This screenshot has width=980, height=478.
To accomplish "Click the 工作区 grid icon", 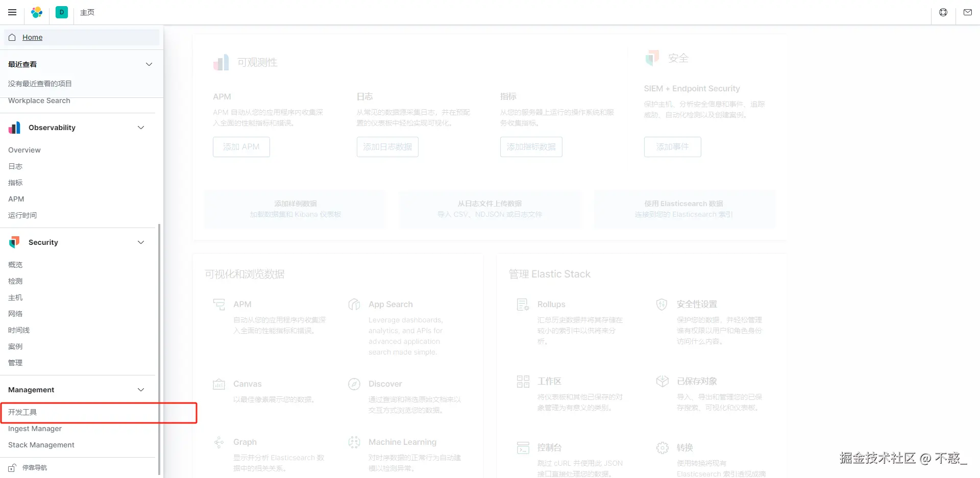I will (x=523, y=382).
